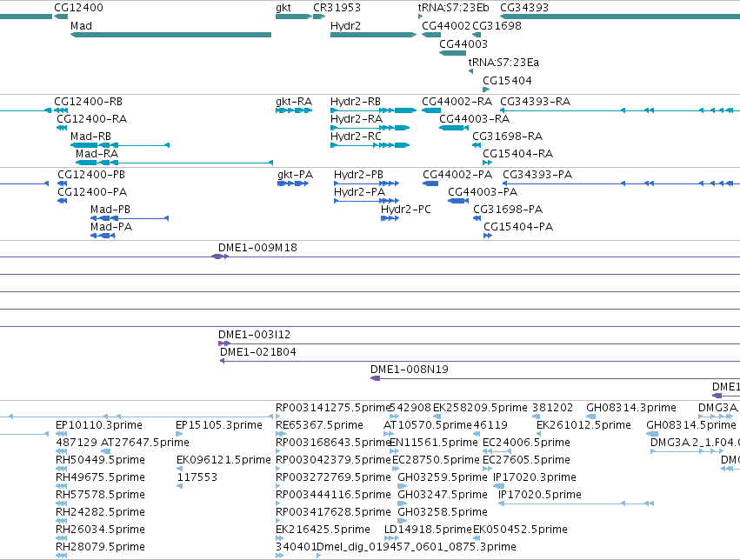
Task: Click EST EK050452.5prime
Action: click(520, 530)
